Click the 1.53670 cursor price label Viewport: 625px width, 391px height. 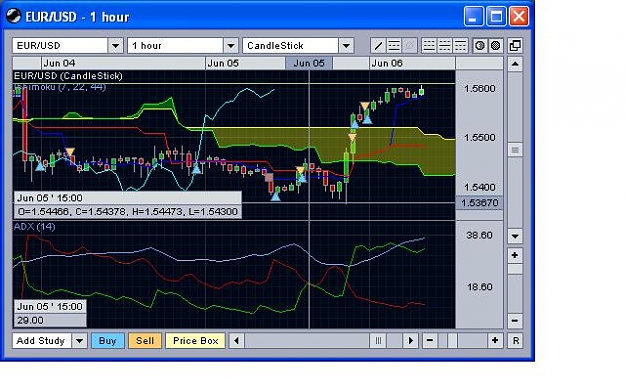pos(480,203)
